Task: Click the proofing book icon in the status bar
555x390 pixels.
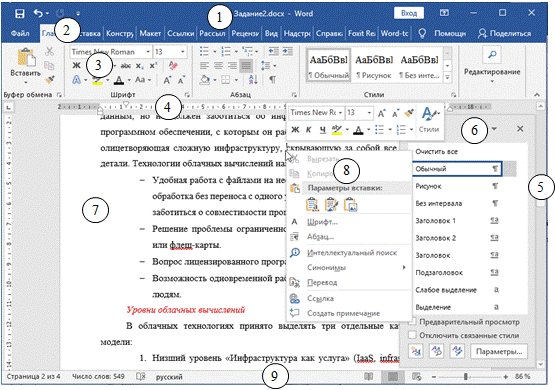Action: point(141,376)
